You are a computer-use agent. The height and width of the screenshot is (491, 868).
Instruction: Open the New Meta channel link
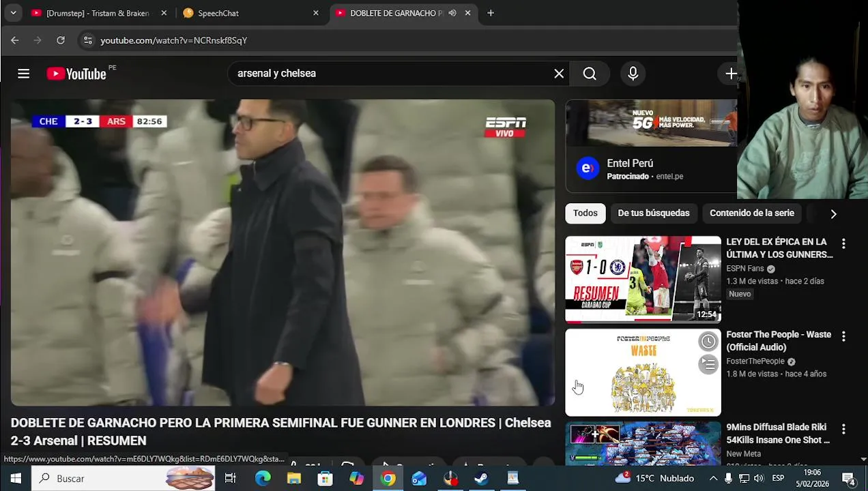click(743, 454)
